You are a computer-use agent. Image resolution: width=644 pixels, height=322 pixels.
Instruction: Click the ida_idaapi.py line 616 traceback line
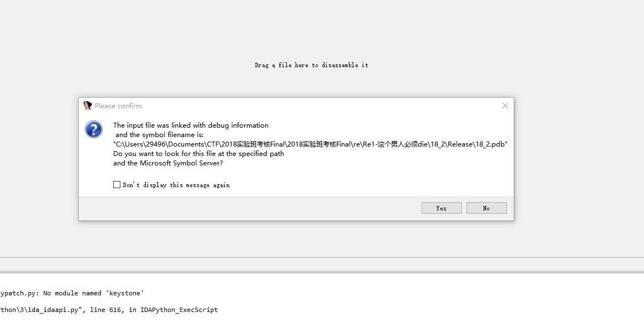click(x=109, y=310)
